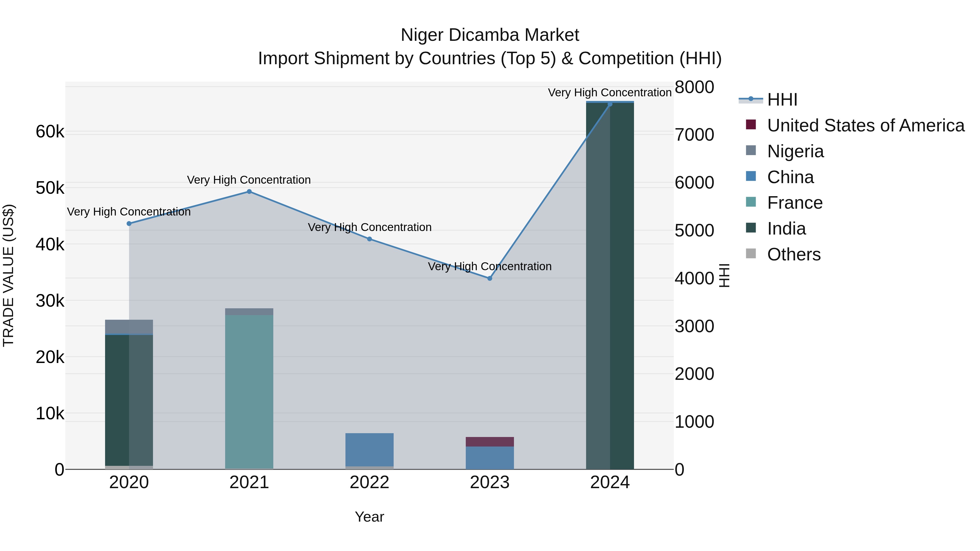Click the 40k trade value tick label
Viewport: 980px width, 551px height.
tap(50, 245)
